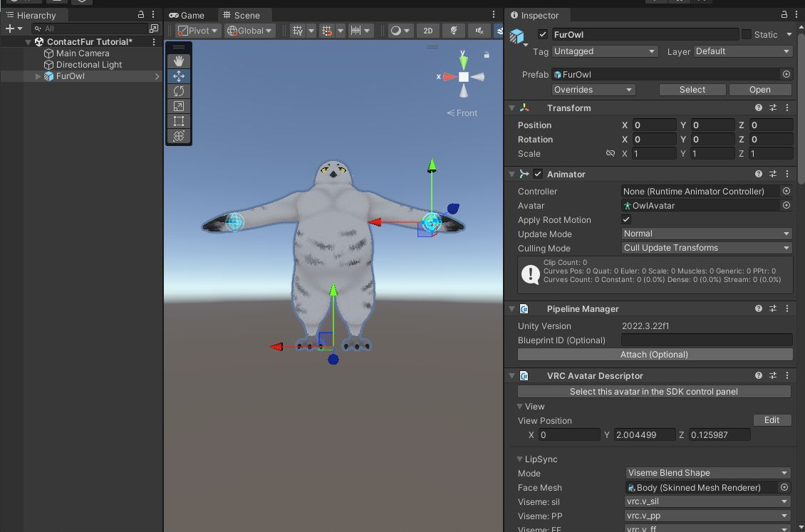Image resolution: width=805 pixels, height=532 pixels.
Task: Select the combined Transform tool
Action: click(179, 136)
